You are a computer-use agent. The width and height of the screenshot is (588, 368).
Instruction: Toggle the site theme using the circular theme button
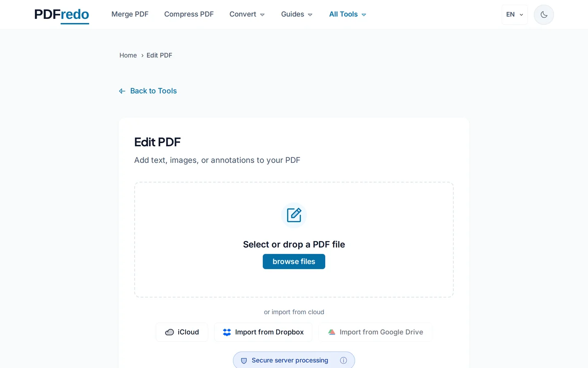(543, 14)
